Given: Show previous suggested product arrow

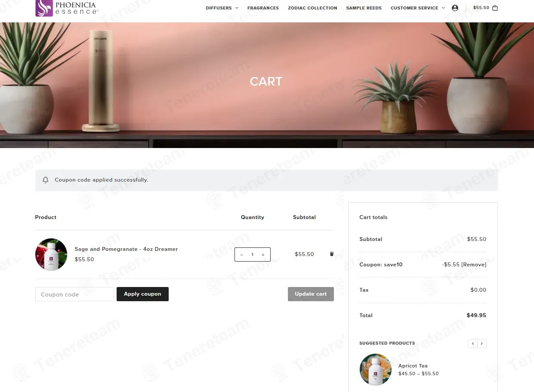Looking at the screenshot, I should click(x=473, y=343).
